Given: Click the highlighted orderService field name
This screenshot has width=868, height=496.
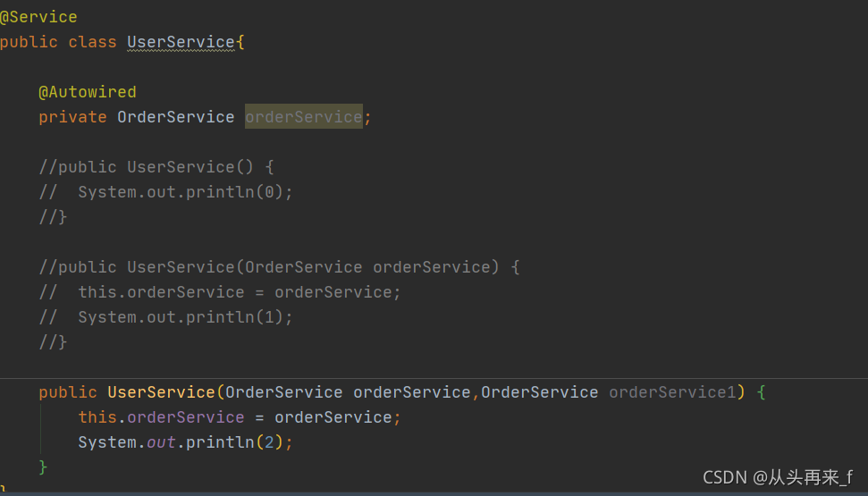Looking at the screenshot, I should tap(303, 117).
